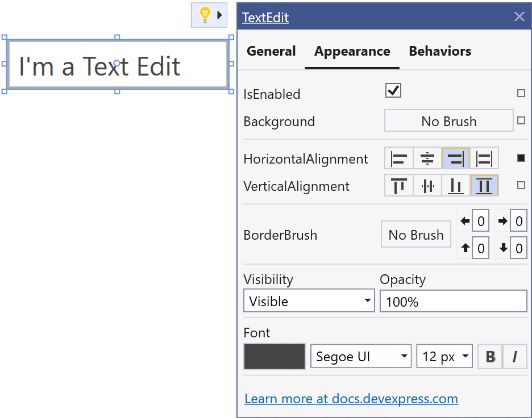Set vertical alignment to Center
Screen dimensions: 532x418
click(427, 186)
